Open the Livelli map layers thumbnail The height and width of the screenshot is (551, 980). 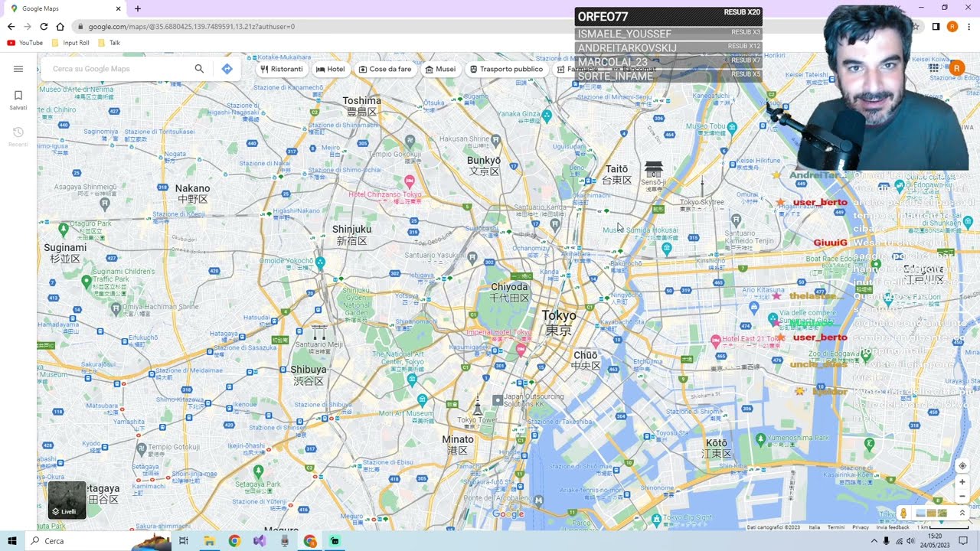pyautogui.click(x=67, y=500)
